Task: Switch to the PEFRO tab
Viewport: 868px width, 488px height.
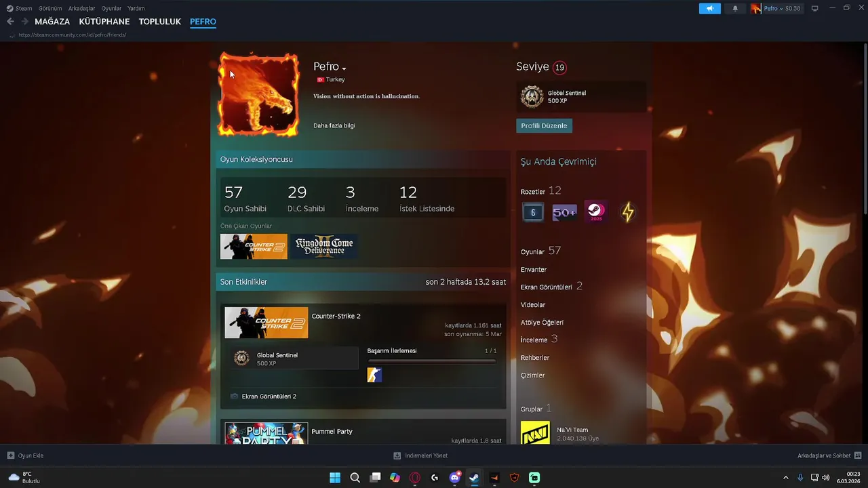Action: click(x=203, y=22)
